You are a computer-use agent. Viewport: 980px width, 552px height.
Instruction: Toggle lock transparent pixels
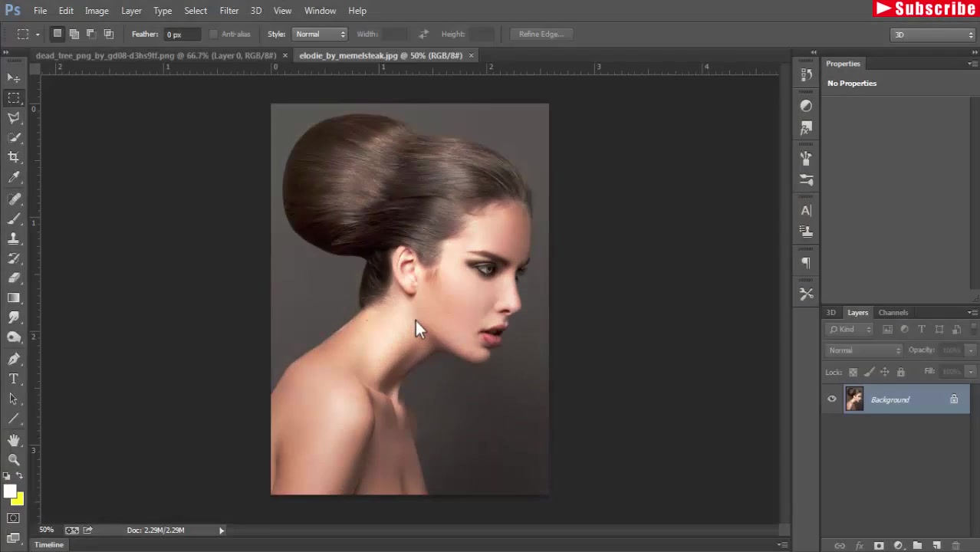pos(853,372)
